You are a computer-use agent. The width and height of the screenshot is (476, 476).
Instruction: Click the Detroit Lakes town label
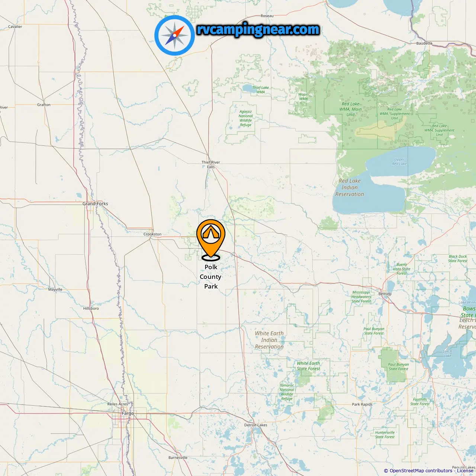coord(256,425)
